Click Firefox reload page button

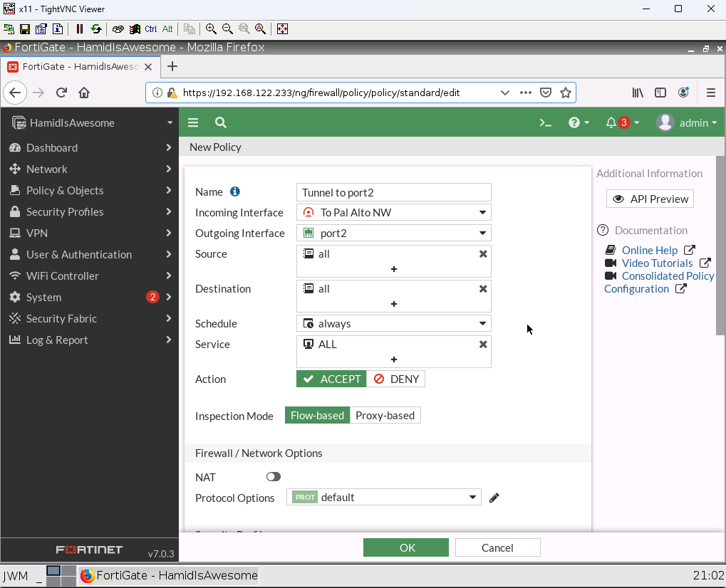61,93
